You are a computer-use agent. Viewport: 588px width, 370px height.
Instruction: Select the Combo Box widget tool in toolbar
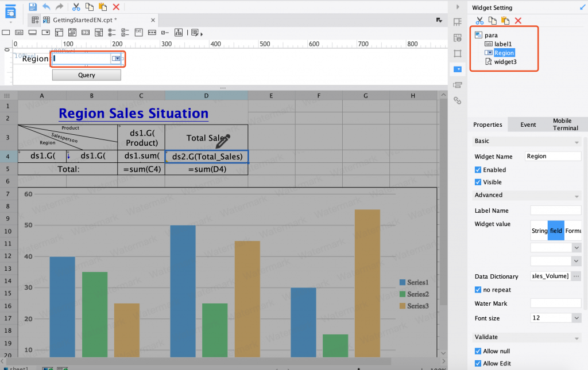coord(46,33)
